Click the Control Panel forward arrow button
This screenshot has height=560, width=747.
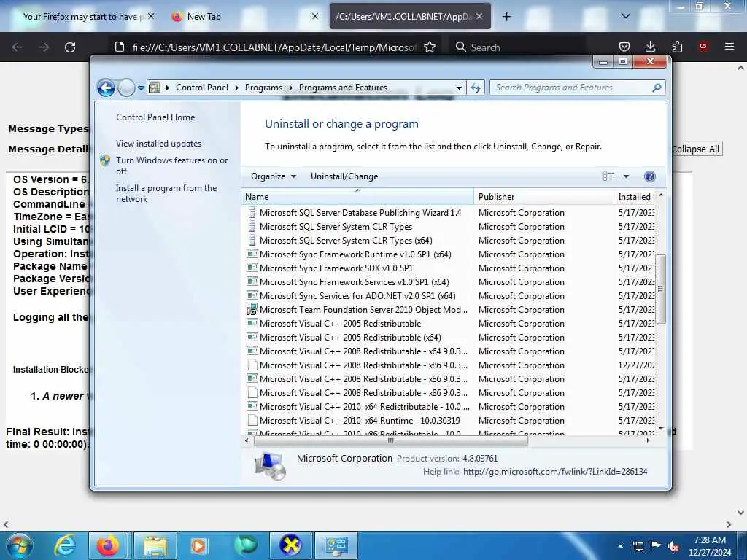[x=126, y=87]
